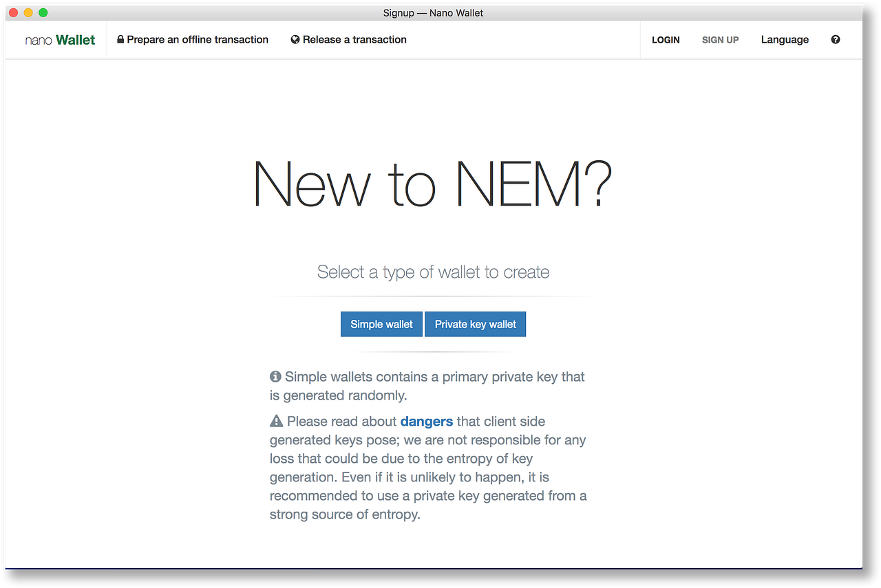Click the green zoom button
This screenshot has height=588, width=881.
coord(43,12)
